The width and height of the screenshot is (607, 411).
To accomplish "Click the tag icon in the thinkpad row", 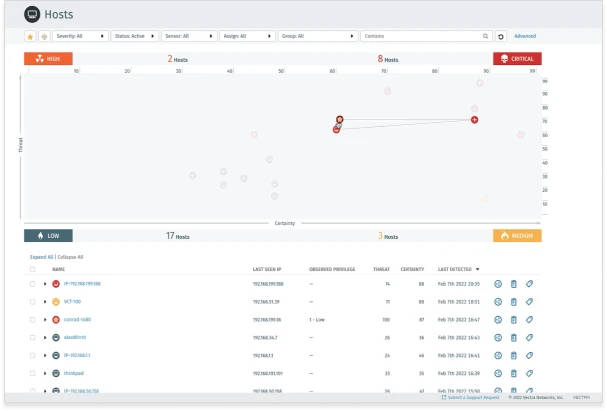I will coord(529,372).
